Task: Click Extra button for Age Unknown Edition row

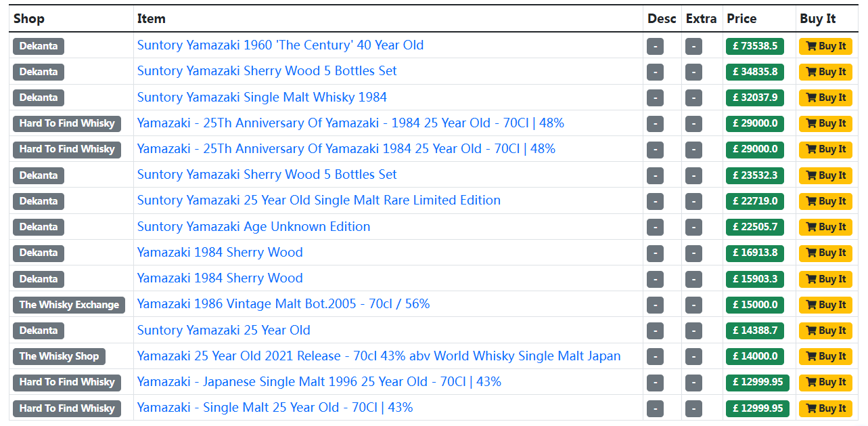Action: [693, 227]
